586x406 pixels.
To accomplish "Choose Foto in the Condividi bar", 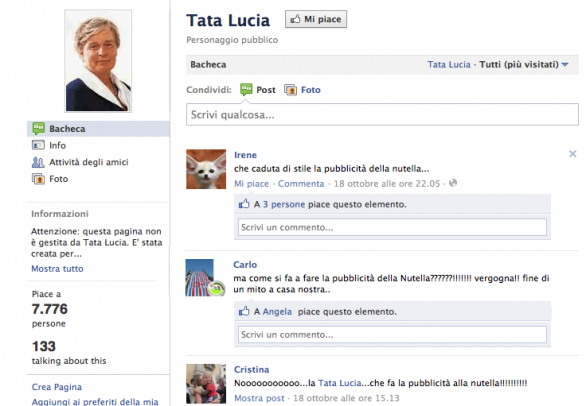I will tap(311, 90).
